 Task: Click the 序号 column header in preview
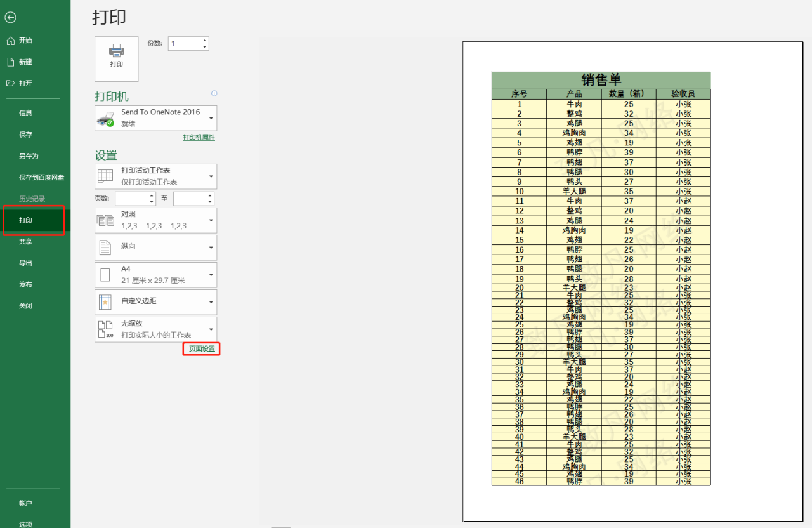tap(519, 94)
